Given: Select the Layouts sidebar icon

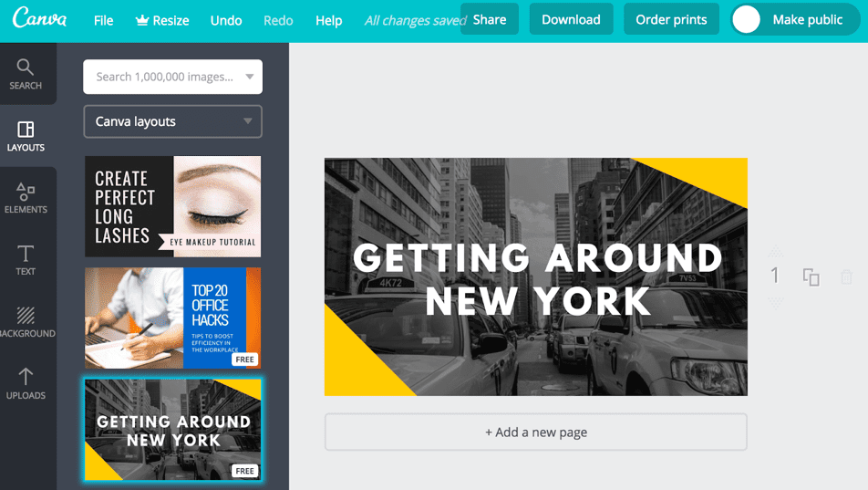Looking at the screenshot, I should (x=26, y=137).
